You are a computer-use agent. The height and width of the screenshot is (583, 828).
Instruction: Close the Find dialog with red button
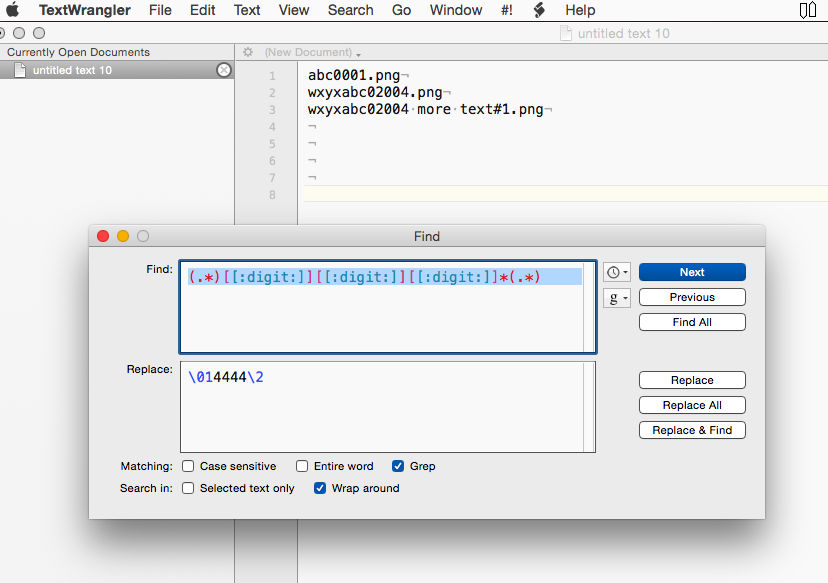(103, 236)
